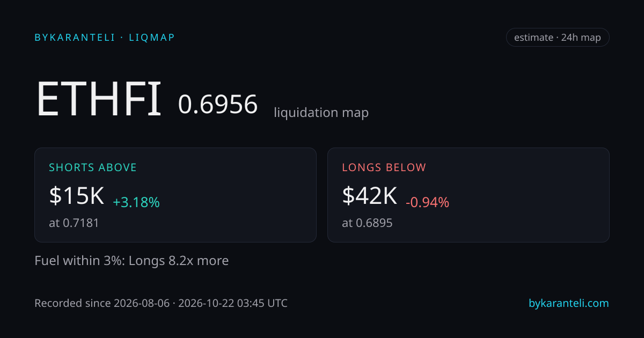This screenshot has width=644, height=338.
Task: Click the 0.6956 current price
Action: click(218, 105)
